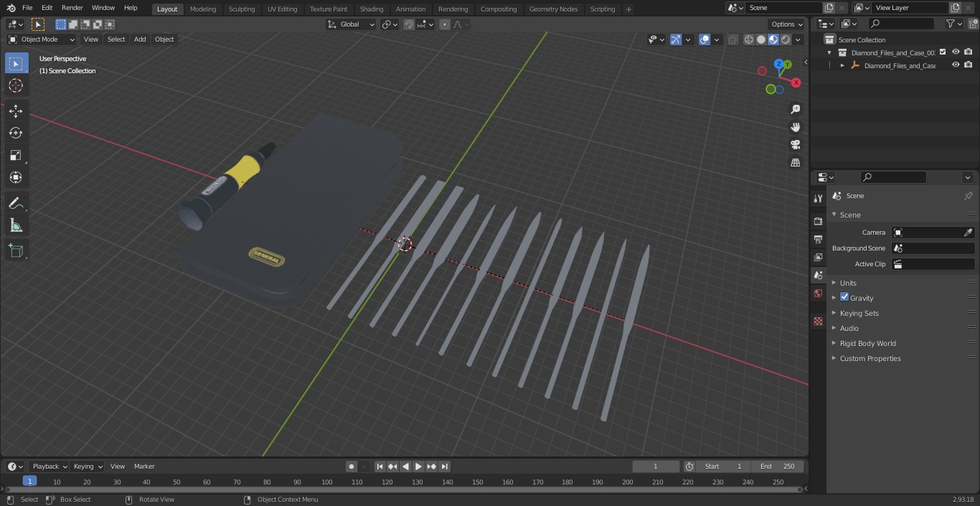Screen dimensions: 980x506
Task: Toggle auto keying record button
Action: point(352,467)
